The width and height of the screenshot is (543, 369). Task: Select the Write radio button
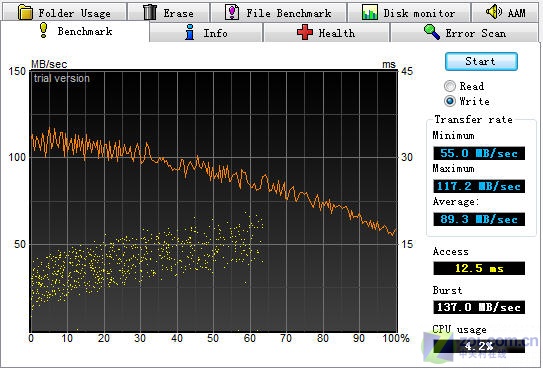[450, 101]
